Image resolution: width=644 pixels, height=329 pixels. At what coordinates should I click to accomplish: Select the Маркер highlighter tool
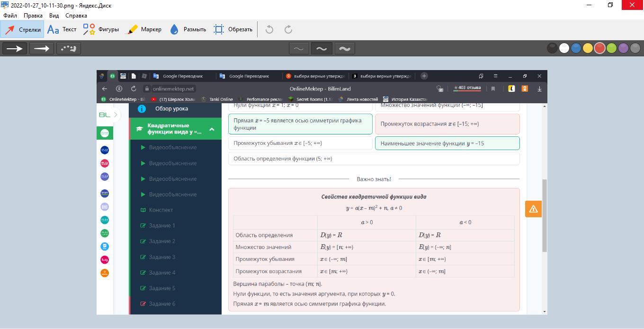tap(144, 29)
